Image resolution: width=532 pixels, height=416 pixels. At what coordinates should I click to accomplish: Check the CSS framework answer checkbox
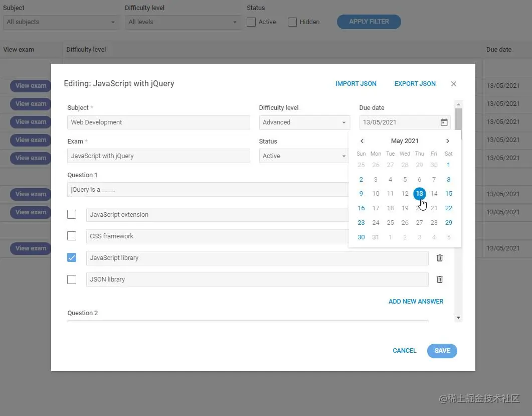click(x=72, y=236)
